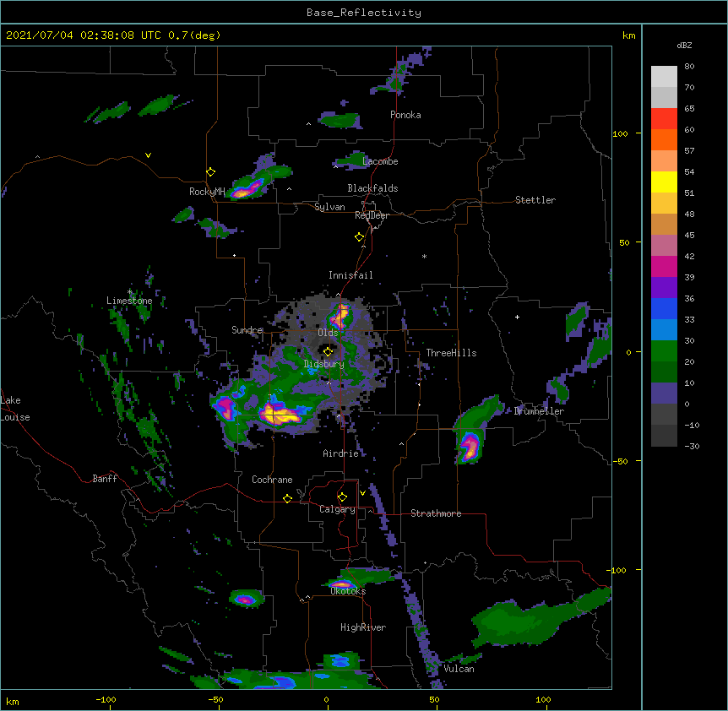
Task: Click the Sundre label
Action: pyautogui.click(x=247, y=330)
